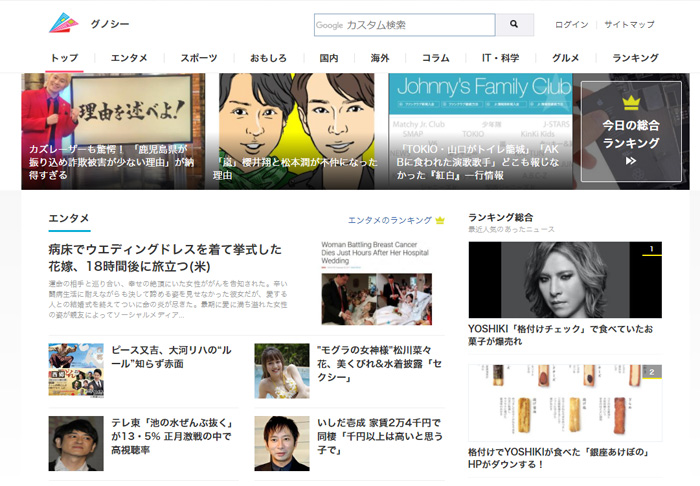Click the double-arrow under 今日の総合ランキング
The width and height of the screenshot is (700, 486).
tap(631, 161)
